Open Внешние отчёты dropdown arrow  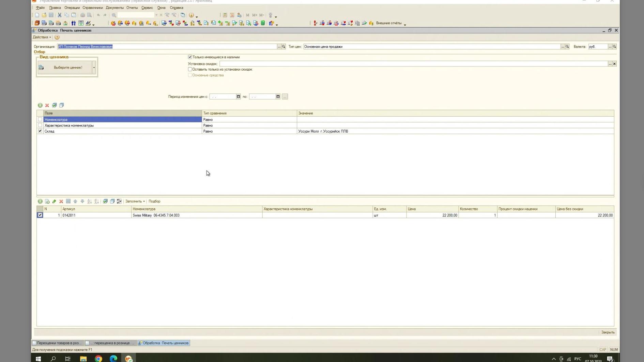point(405,24)
